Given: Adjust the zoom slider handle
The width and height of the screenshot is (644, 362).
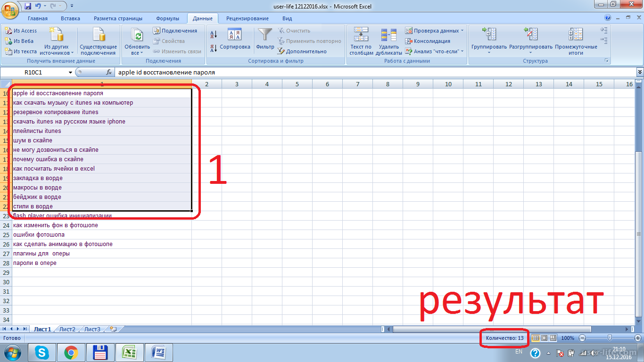Looking at the screenshot, I should [x=610, y=338].
